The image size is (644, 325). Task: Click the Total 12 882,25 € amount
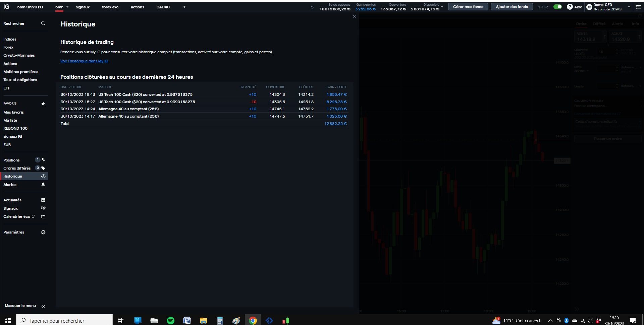pyautogui.click(x=335, y=124)
